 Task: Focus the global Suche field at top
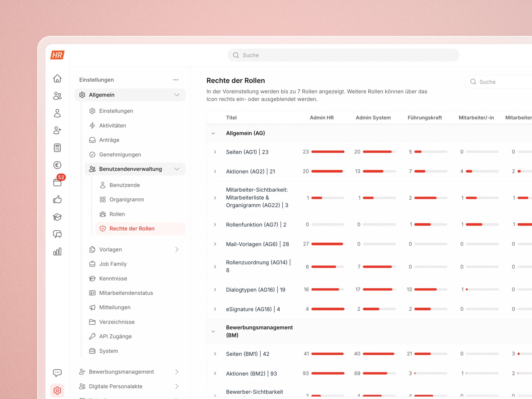click(343, 55)
